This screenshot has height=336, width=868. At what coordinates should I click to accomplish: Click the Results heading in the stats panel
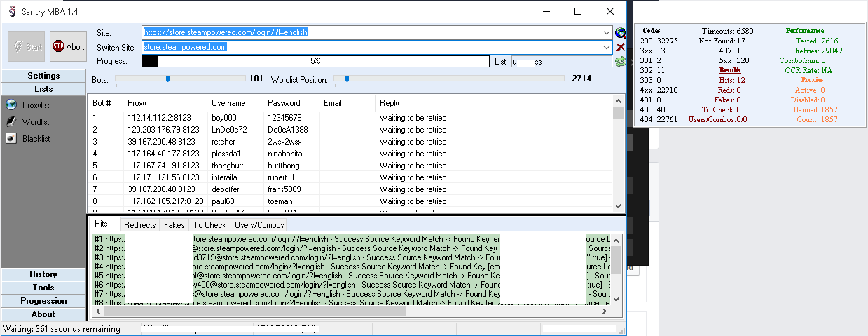click(x=730, y=70)
